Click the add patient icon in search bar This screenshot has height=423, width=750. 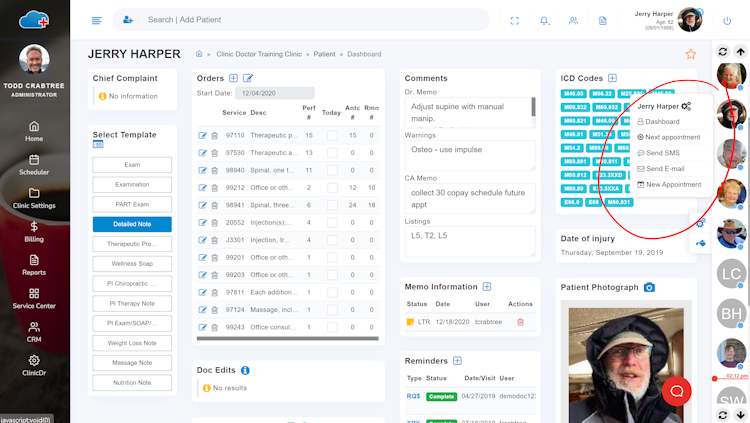pyautogui.click(x=128, y=20)
